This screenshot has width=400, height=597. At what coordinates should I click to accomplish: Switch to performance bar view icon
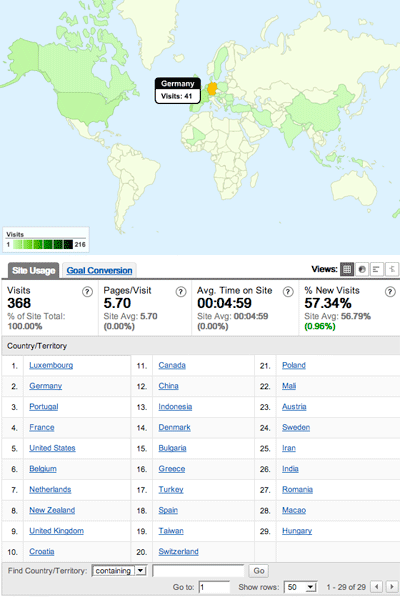(x=377, y=269)
